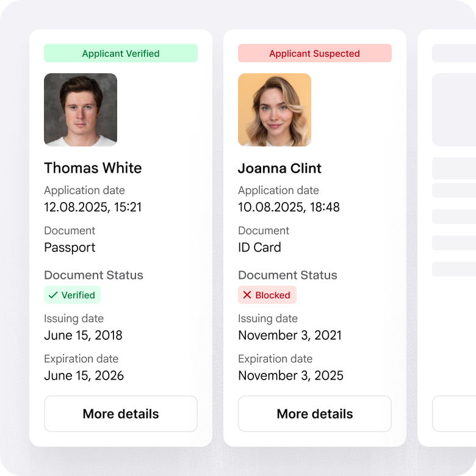
Task: Select Thomas White's profile photo
Action: 81,110
